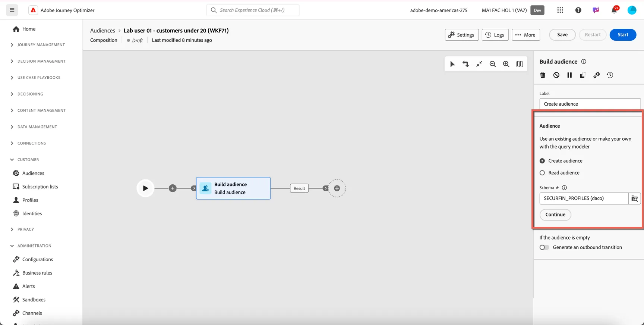Go to Profiles page

point(30,200)
